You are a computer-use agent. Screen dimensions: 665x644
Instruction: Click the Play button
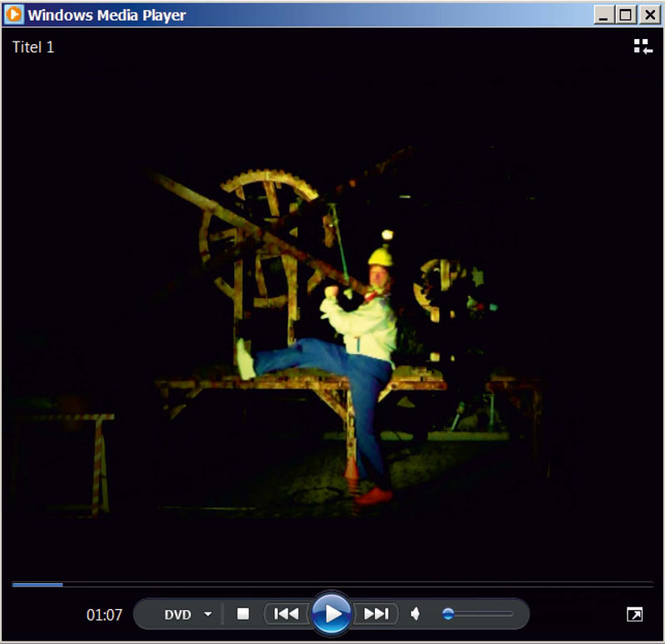point(332,613)
